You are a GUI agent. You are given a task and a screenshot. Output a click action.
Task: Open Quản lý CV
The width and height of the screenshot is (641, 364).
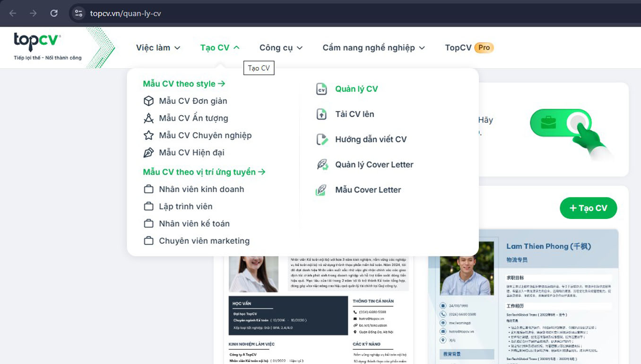click(x=356, y=89)
